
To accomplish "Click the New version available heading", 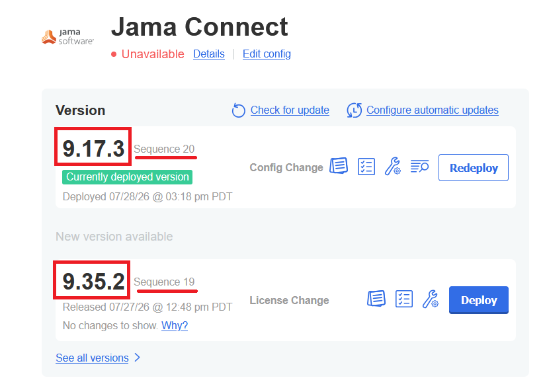I will pyautogui.click(x=114, y=237).
